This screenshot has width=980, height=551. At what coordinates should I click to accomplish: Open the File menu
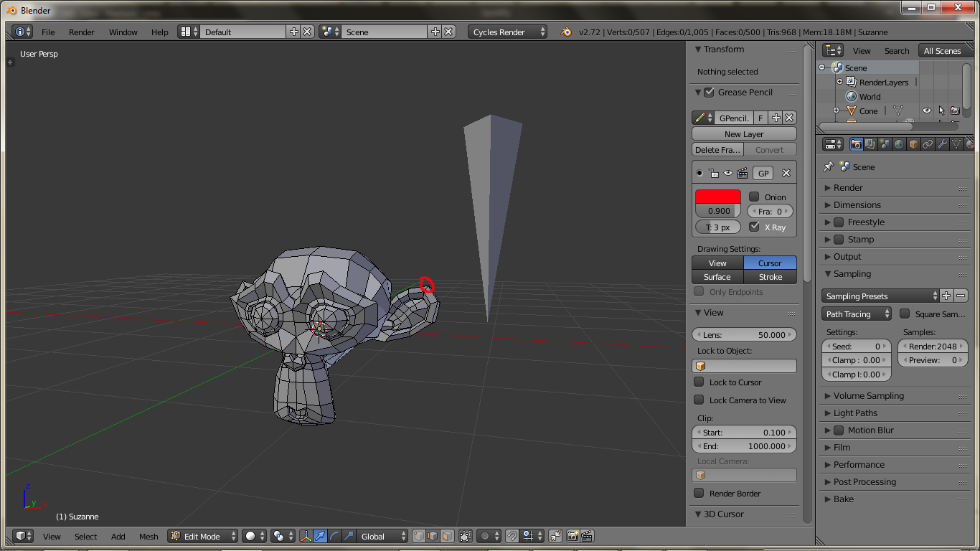pos(48,32)
